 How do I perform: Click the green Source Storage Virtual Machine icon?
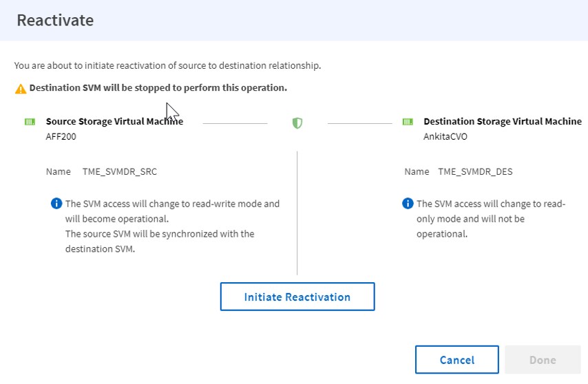(x=30, y=122)
